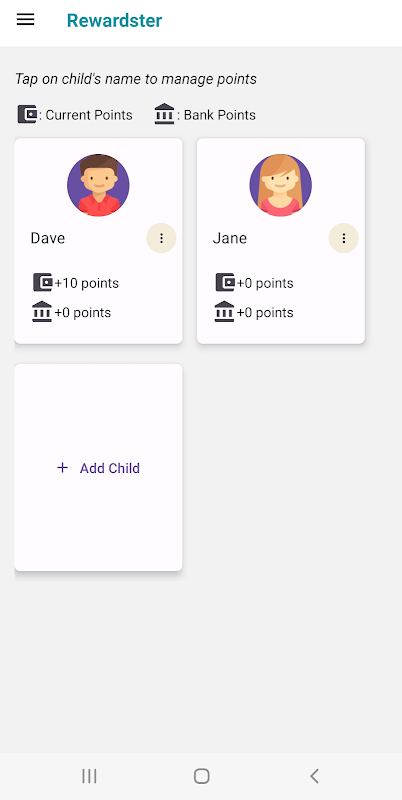Open Jane's three-dot options menu
The image size is (402, 800).
pyautogui.click(x=344, y=238)
